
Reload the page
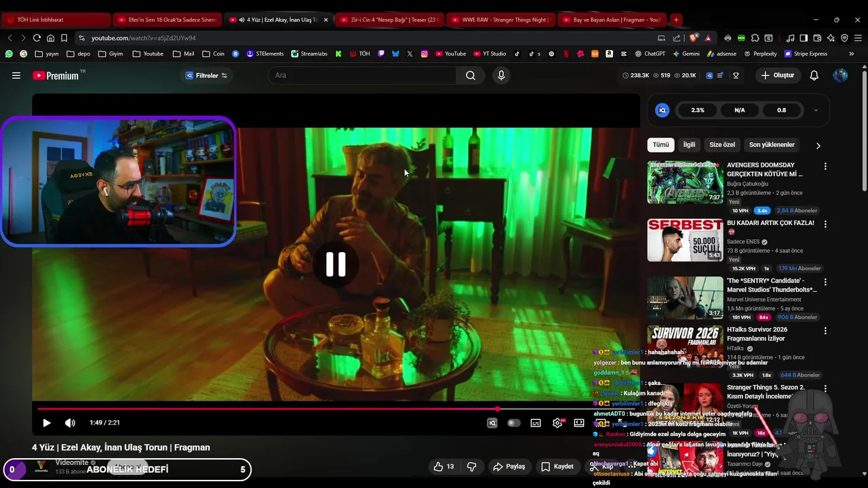coord(37,38)
